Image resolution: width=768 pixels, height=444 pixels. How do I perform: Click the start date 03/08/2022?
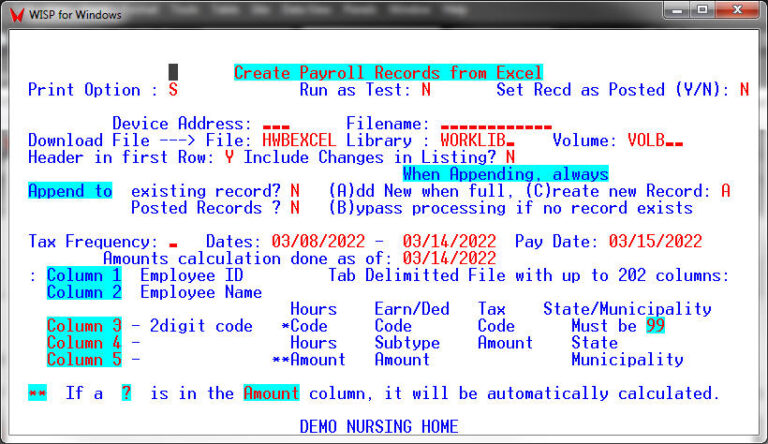(x=307, y=242)
